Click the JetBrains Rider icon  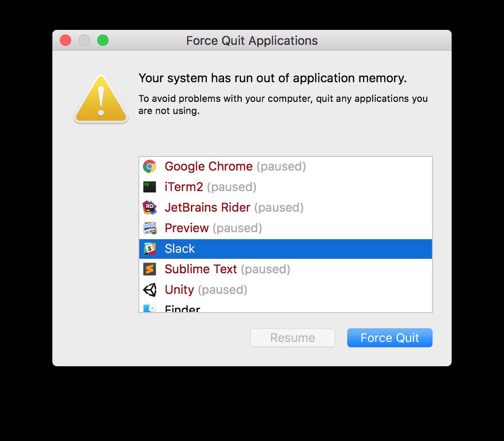(150, 207)
